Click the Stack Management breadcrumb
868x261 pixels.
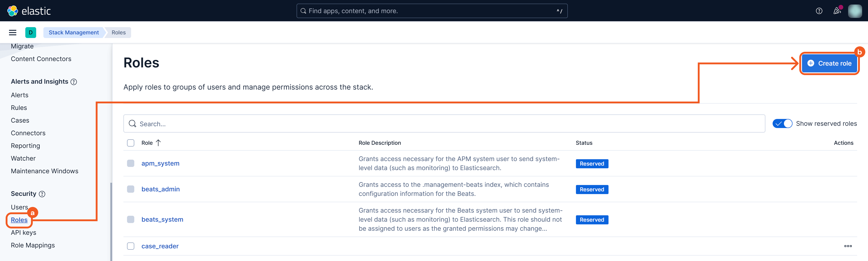tap(73, 32)
